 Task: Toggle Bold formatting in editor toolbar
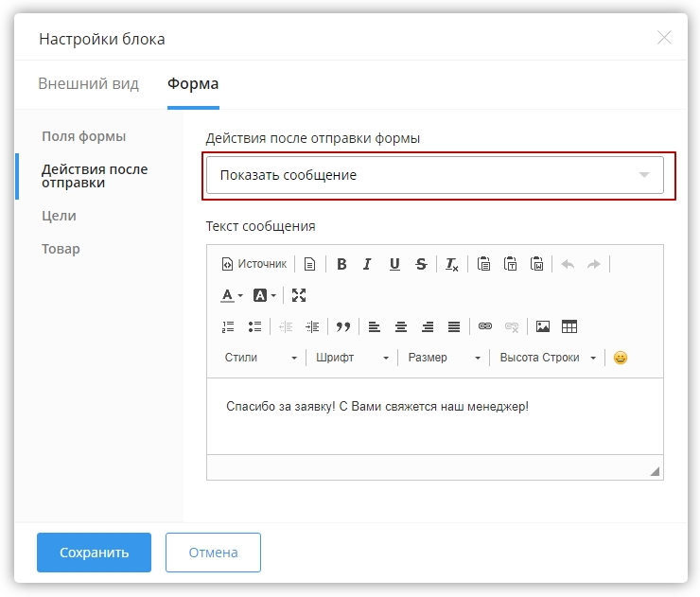click(341, 265)
